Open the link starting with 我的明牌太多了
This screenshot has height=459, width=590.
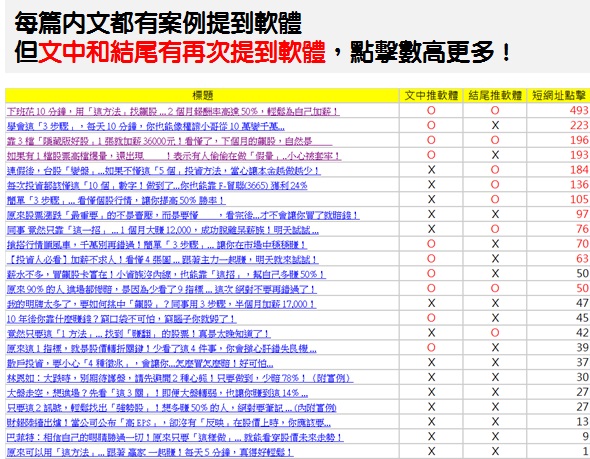coord(161,304)
